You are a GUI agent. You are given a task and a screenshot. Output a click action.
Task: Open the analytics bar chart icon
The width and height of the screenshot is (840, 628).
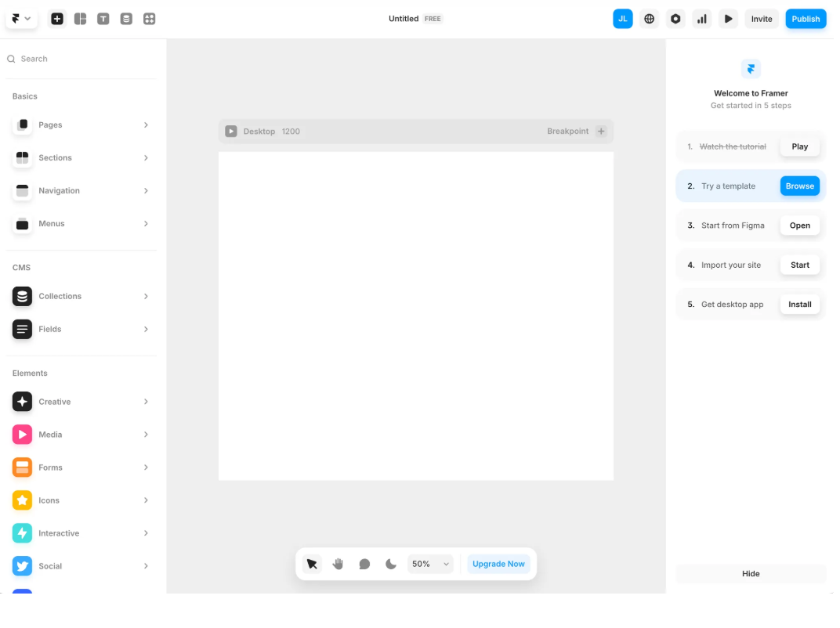click(702, 19)
